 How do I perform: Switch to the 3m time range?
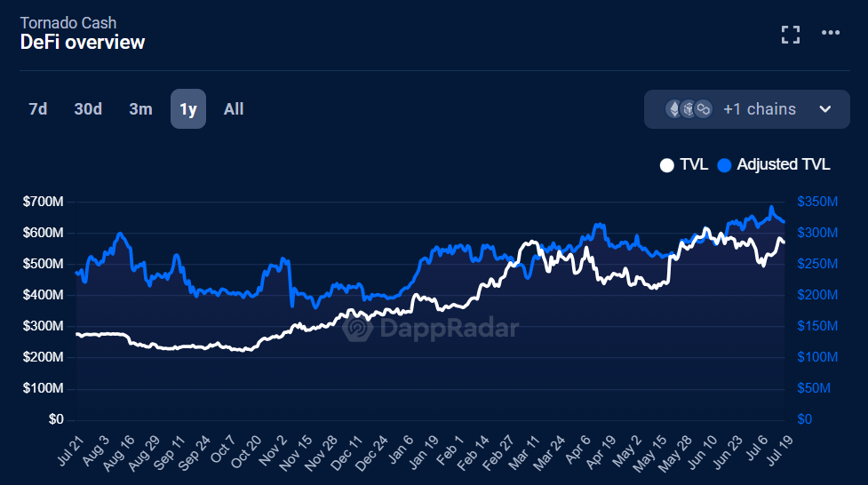140,109
